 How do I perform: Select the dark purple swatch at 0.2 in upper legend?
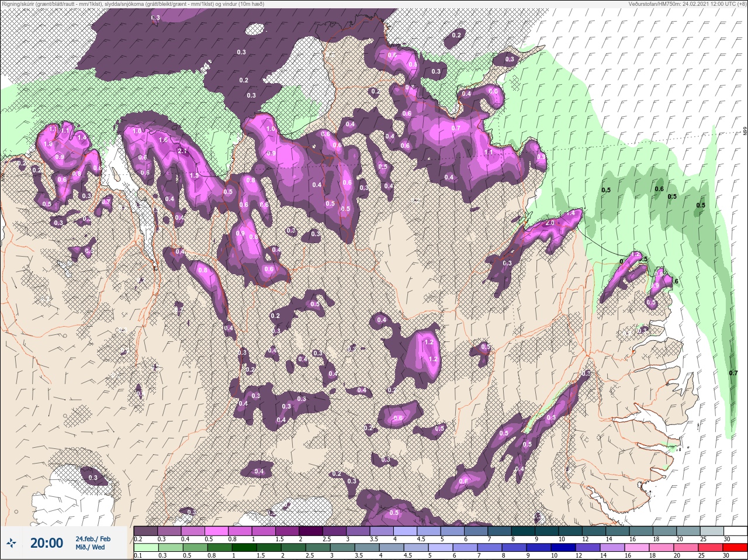(146, 531)
